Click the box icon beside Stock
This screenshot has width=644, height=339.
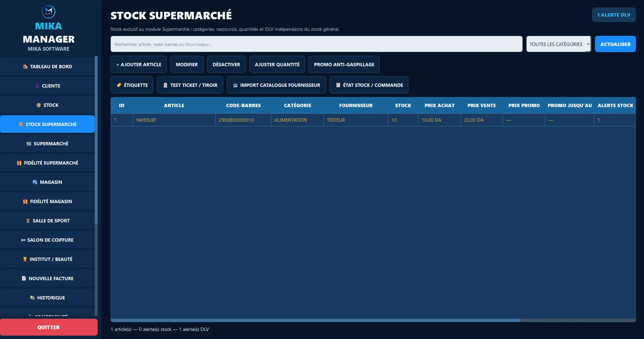[39, 105]
